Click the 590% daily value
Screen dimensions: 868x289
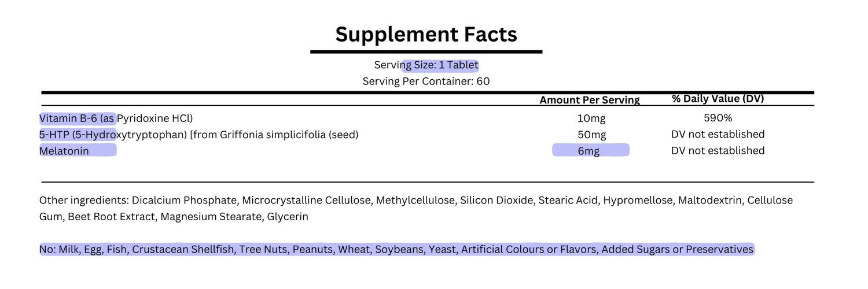click(718, 118)
